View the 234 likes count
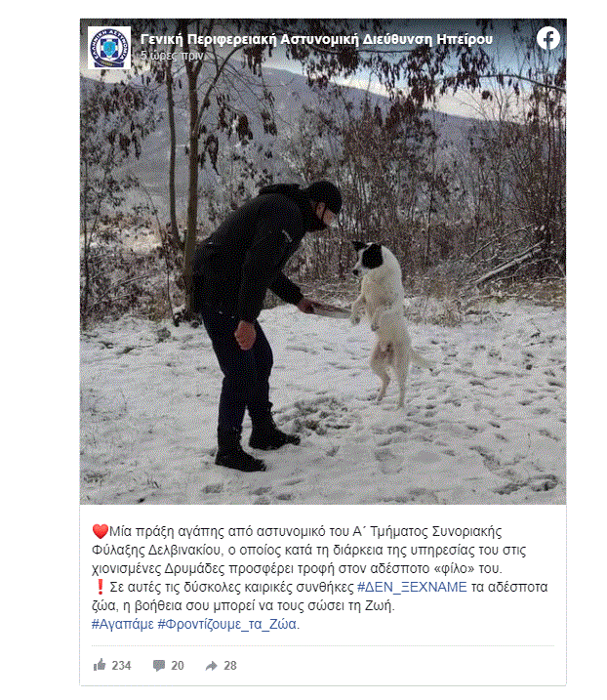Image resolution: width=607 pixels, height=700 pixels. click(121, 666)
